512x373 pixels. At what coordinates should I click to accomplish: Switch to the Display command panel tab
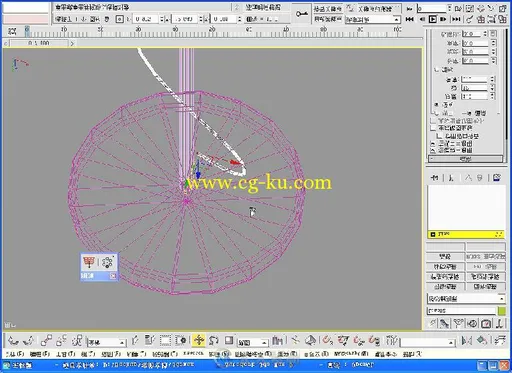click(x=486, y=323)
